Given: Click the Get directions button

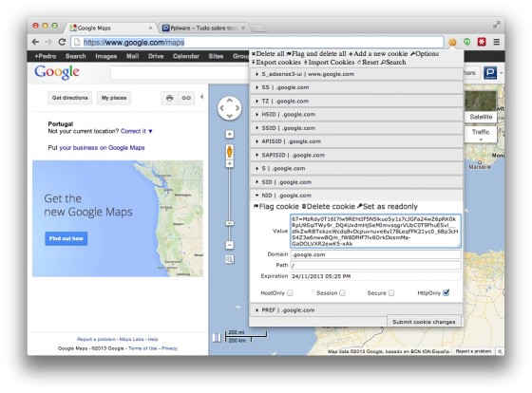Looking at the screenshot, I should coord(70,98).
